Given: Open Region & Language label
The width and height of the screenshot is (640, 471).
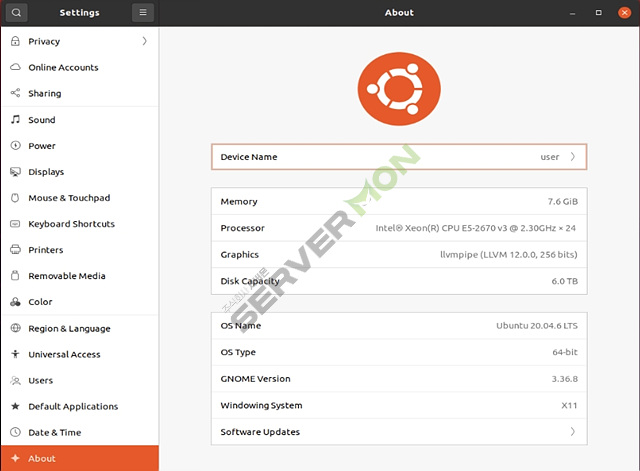Looking at the screenshot, I should point(69,329).
